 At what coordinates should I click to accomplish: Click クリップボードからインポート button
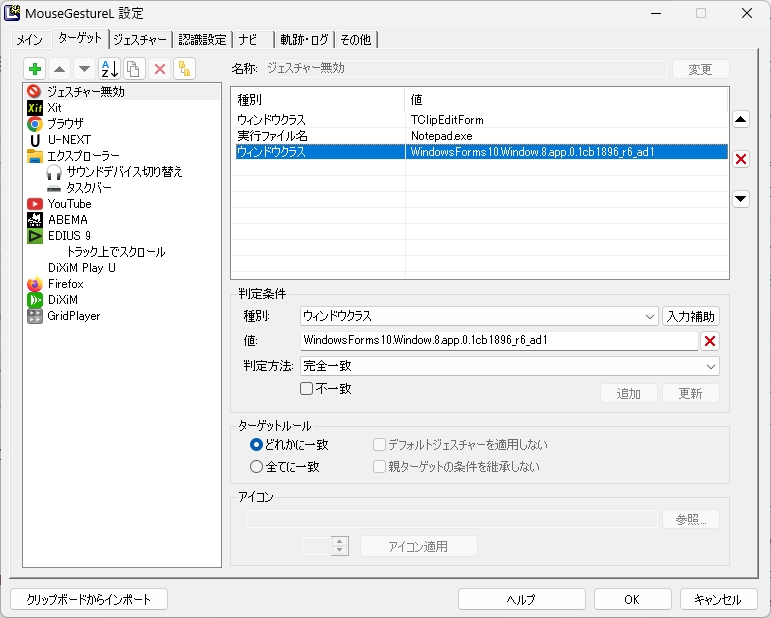[89, 599]
